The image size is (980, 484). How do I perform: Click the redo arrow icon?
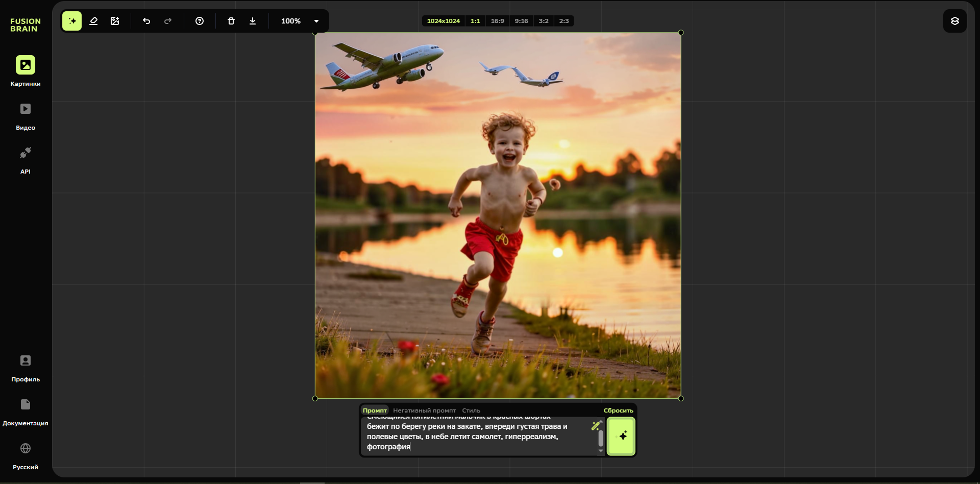(168, 21)
